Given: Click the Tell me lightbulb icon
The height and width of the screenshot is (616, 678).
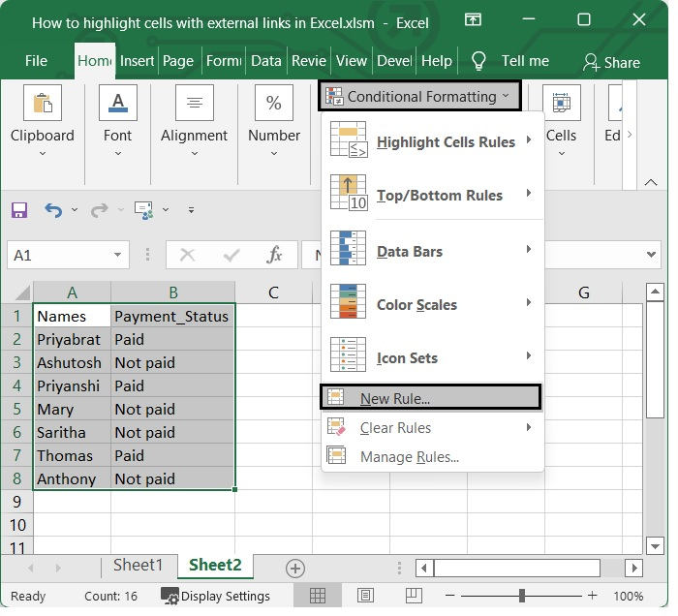Looking at the screenshot, I should point(478,61).
